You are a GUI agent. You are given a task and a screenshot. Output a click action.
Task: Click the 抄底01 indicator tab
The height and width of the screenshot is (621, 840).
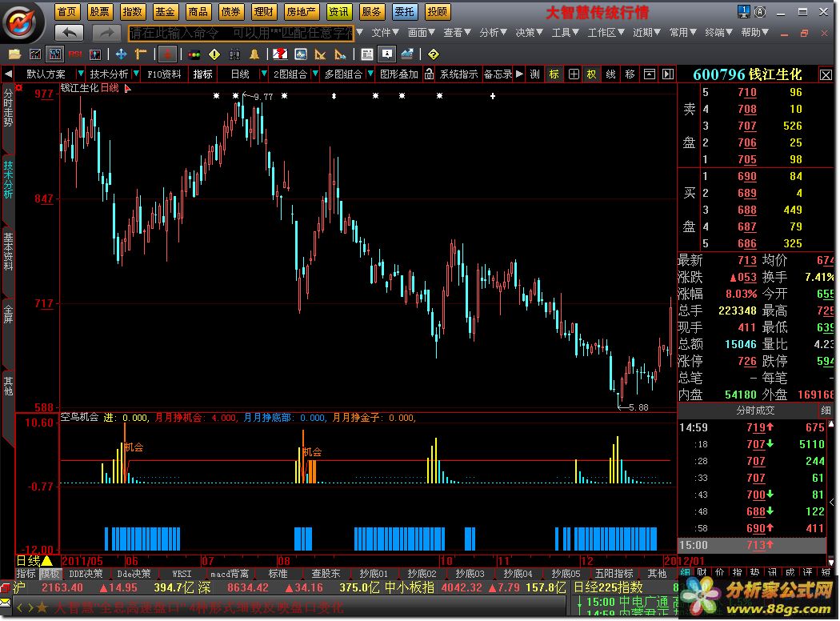pos(374,573)
